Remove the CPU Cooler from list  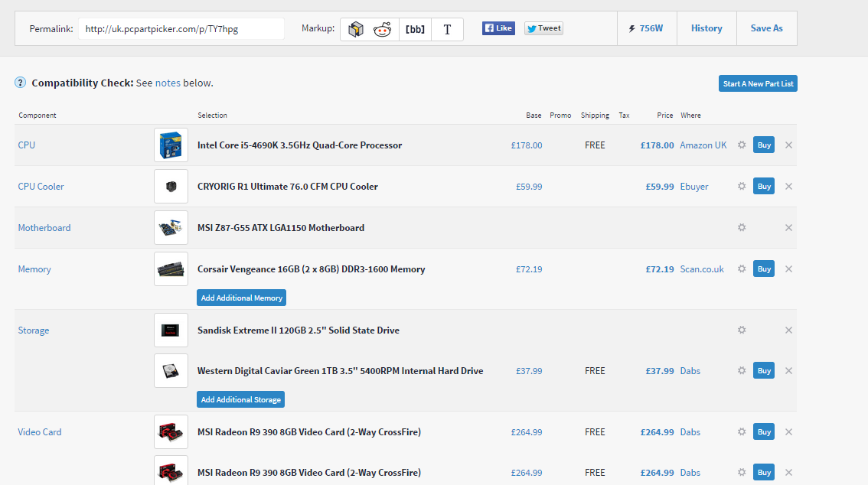coord(789,187)
